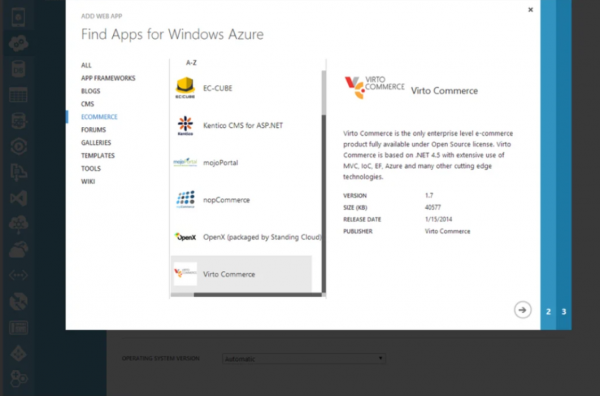
Task: Click publisher name Virto Commerce
Action: [447, 231]
